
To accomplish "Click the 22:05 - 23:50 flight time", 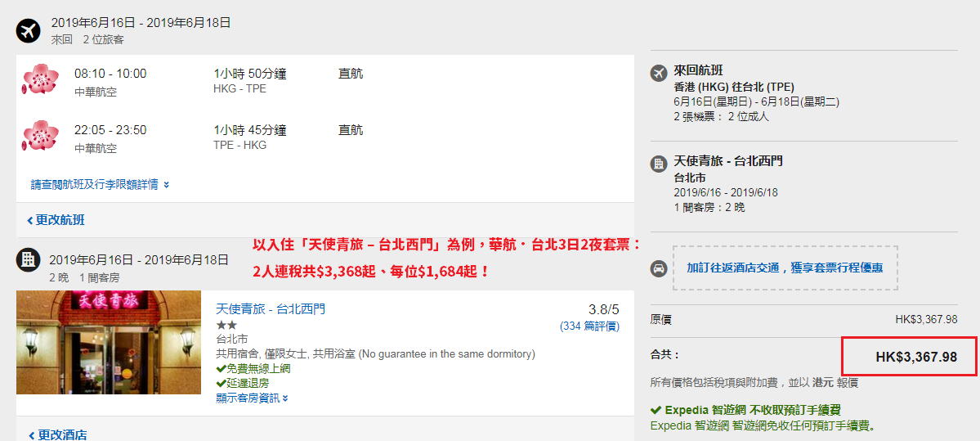I will (x=110, y=130).
